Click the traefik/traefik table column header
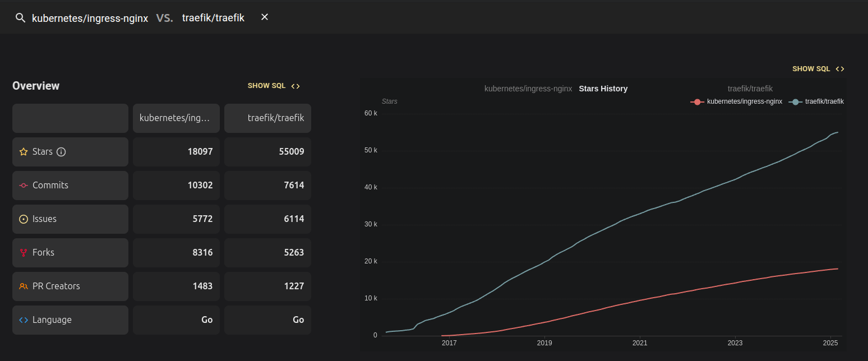The image size is (868, 361). [x=267, y=118]
